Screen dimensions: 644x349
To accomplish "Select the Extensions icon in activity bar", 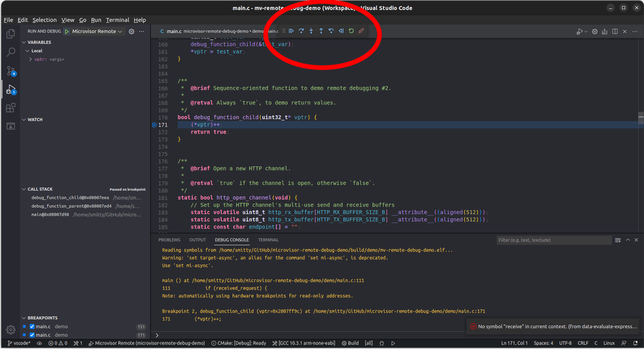I will point(11,108).
